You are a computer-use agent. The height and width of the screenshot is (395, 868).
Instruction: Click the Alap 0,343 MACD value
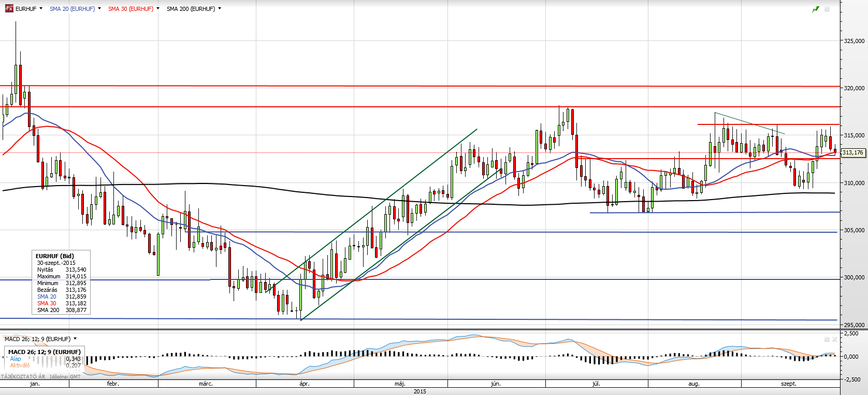coord(45,359)
